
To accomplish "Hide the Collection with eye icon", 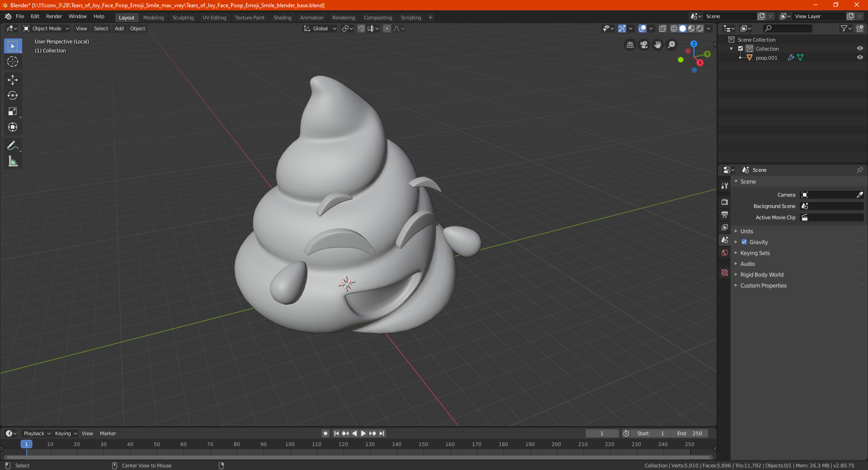I will pyautogui.click(x=860, y=49).
